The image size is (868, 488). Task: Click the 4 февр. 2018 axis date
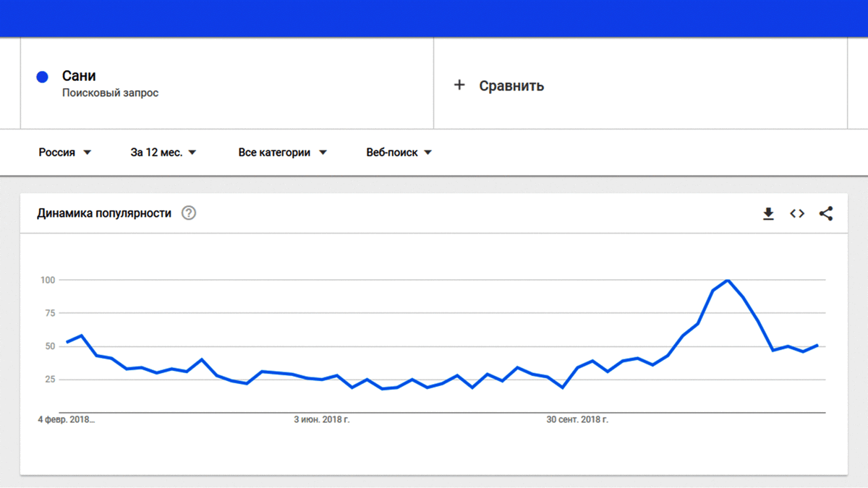tap(67, 420)
